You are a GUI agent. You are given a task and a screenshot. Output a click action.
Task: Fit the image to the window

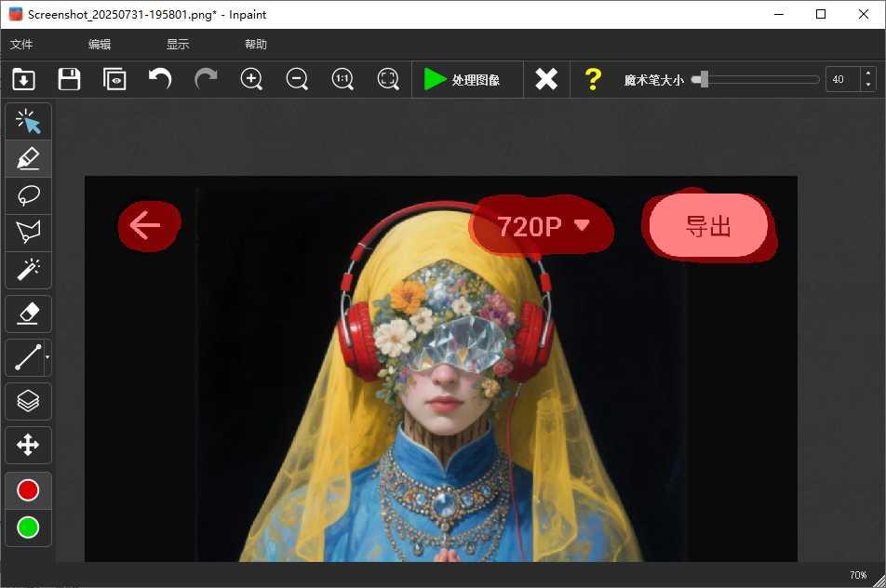tap(388, 79)
